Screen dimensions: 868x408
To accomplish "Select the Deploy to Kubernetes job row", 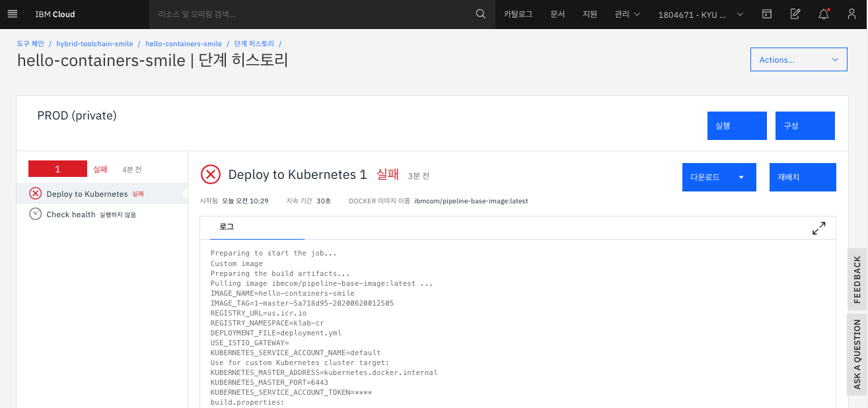I will [102, 193].
